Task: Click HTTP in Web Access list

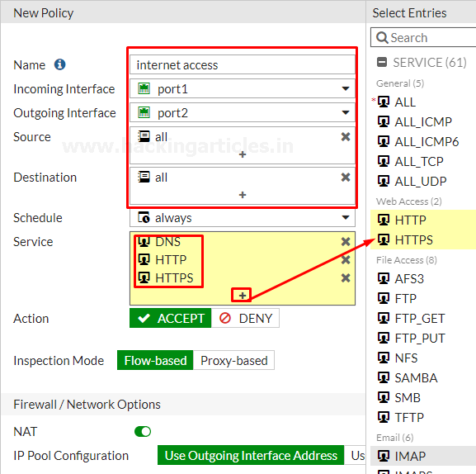Action: (423, 220)
